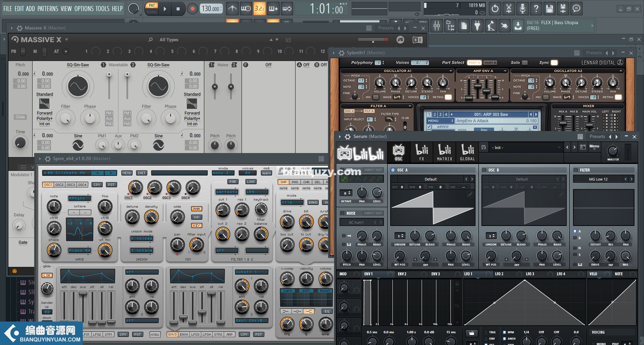Click the red record button
Viewport: 644px width, 345px height.
point(192,9)
